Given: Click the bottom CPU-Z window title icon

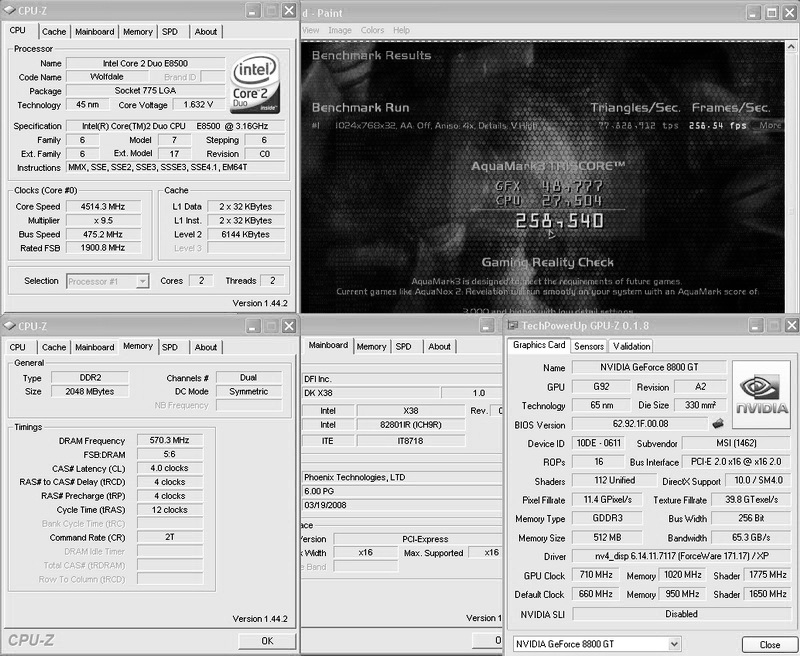Looking at the screenshot, I should coord(9,326).
